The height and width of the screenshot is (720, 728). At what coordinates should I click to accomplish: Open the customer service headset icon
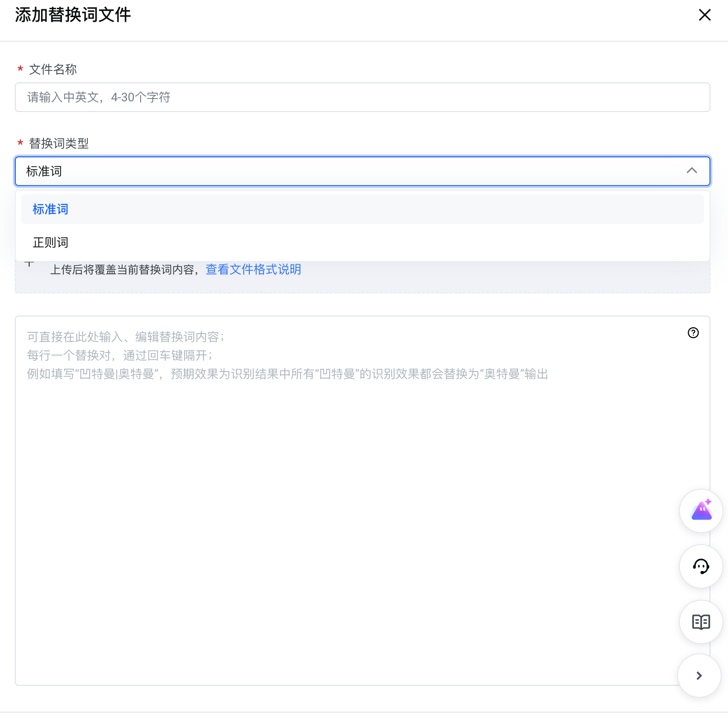pyautogui.click(x=701, y=566)
